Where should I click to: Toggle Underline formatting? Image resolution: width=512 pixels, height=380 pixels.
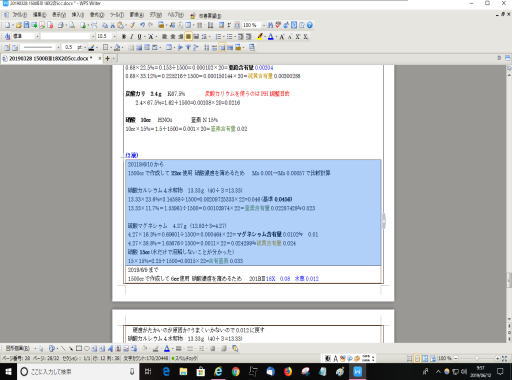[139, 36]
